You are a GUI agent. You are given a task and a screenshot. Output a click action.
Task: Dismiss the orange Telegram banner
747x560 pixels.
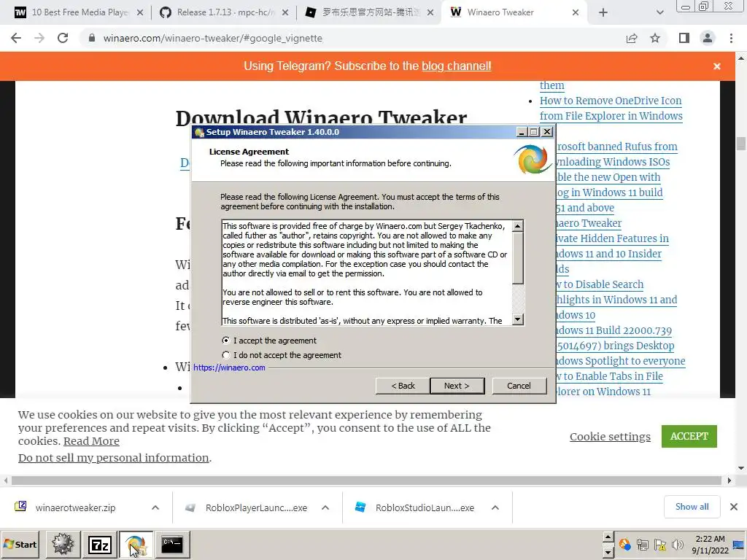click(x=717, y=66)
